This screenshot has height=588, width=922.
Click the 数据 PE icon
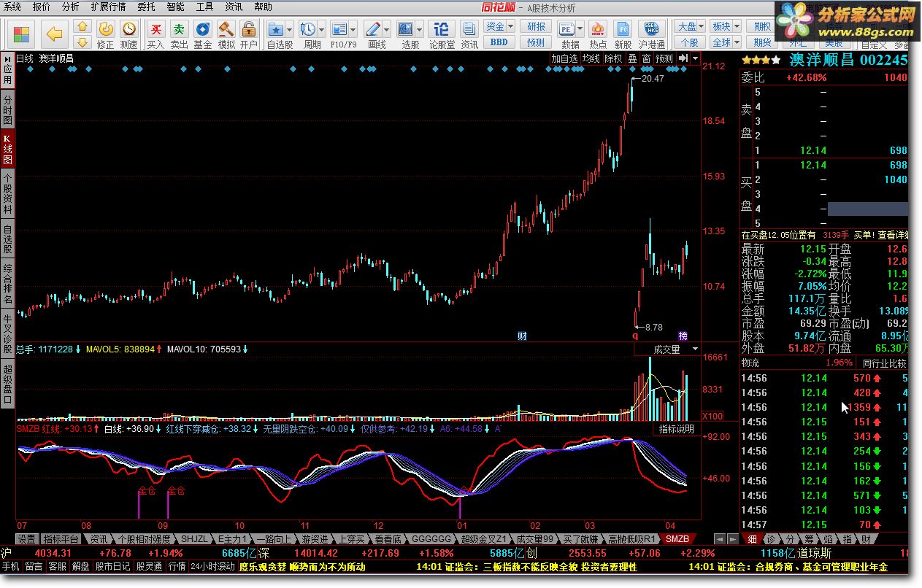point(566,28)
